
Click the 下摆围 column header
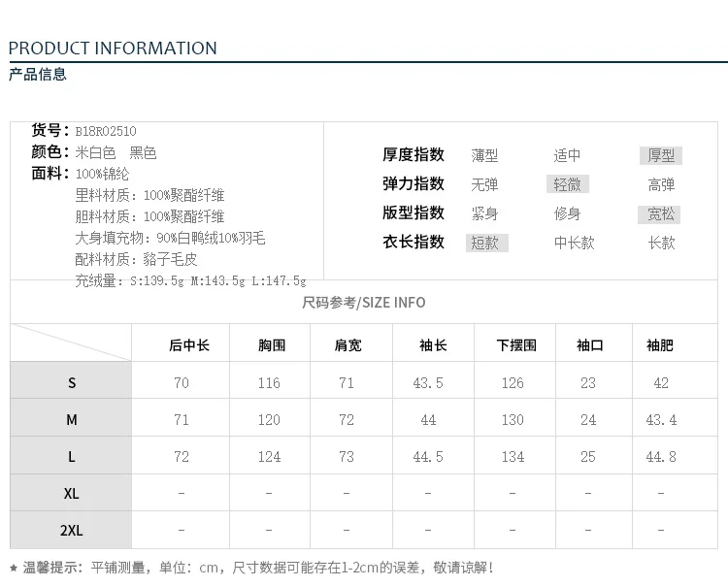tap(516, 345)
